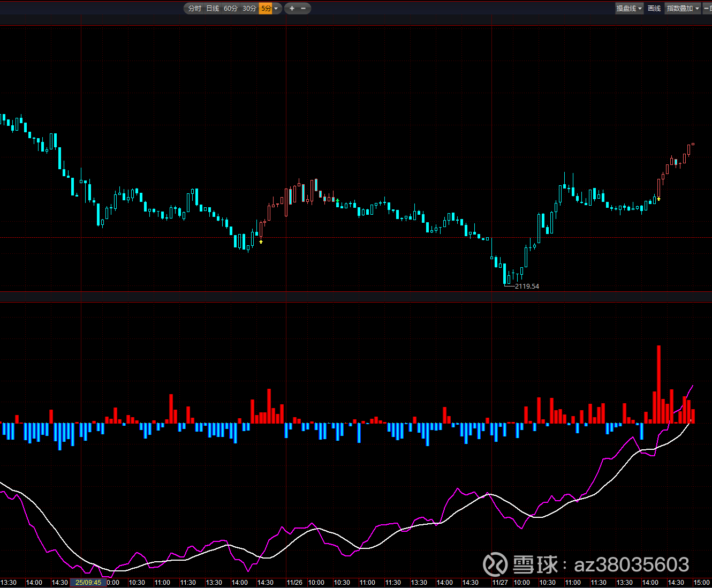Switch to the 60分 period tab
This screenshot has width=712, height=588.
[x=231, y=9]
